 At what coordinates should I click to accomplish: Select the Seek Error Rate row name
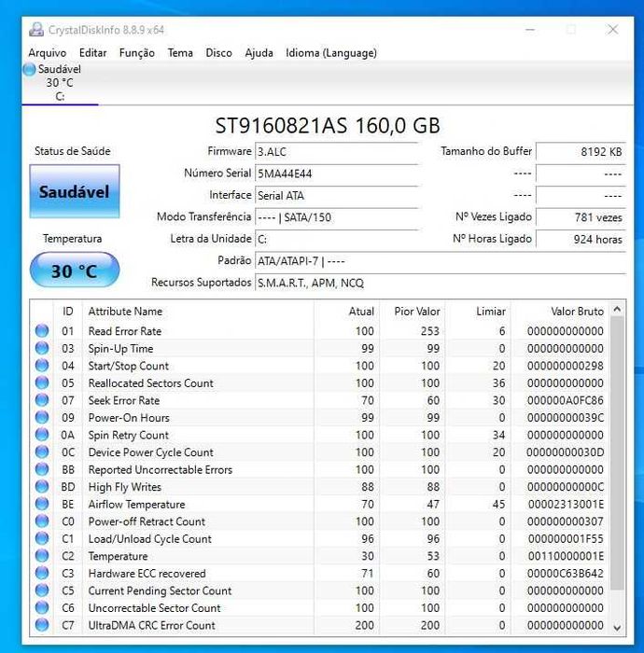124,400
